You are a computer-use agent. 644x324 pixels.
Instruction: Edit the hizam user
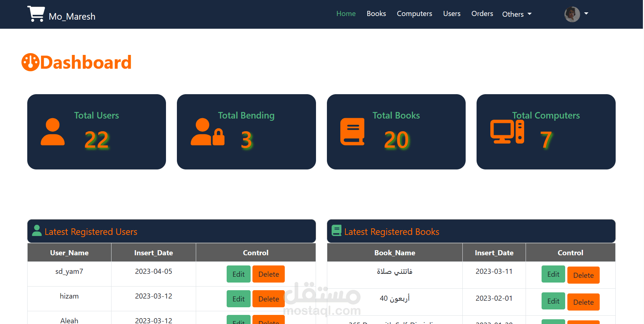[x=239, y=299]
